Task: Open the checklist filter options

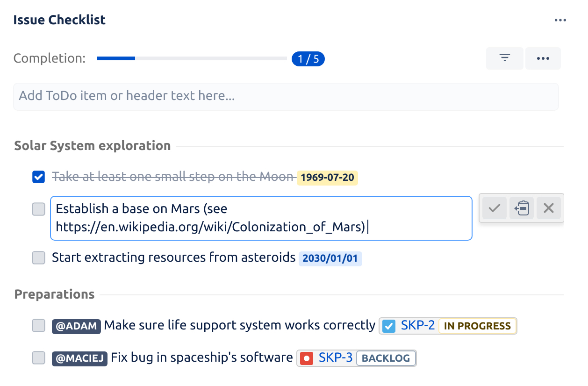Action: [x=504, y=58]
